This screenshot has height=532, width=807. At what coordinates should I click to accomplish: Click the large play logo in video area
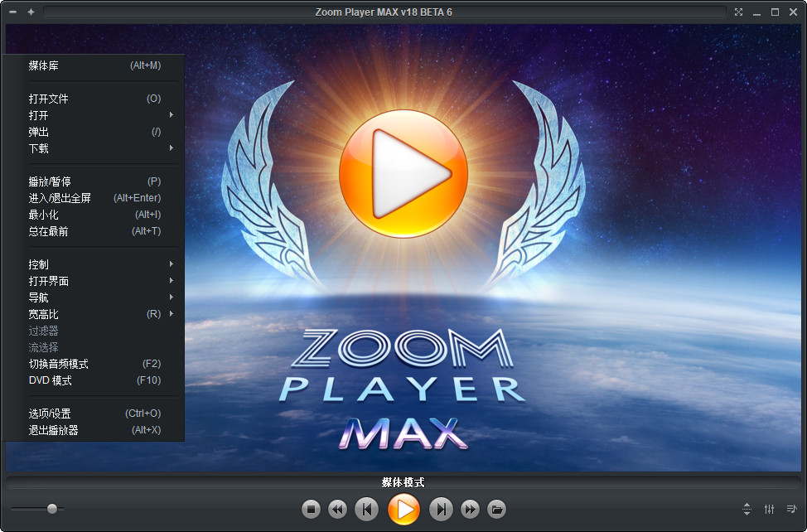click(403, 173)
